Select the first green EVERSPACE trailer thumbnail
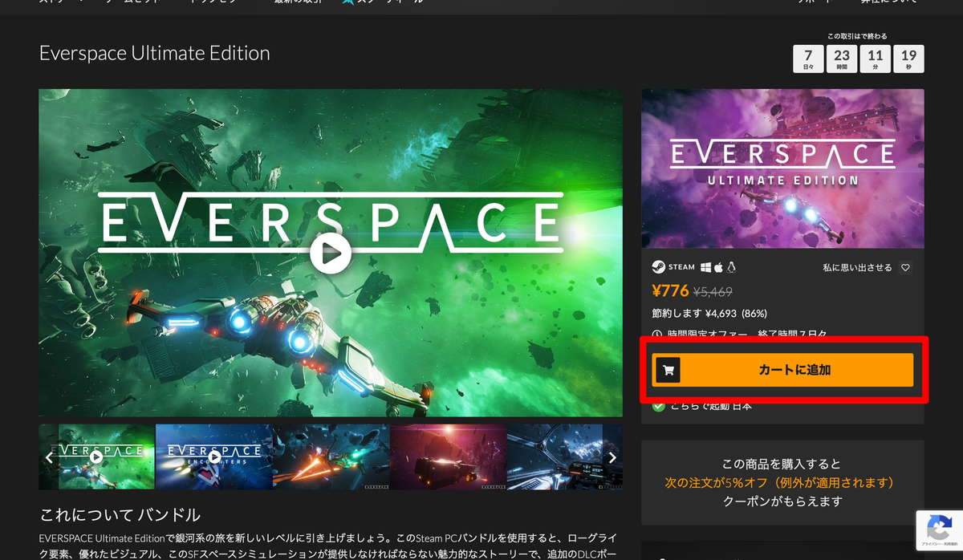Screen dimensions: 963x560 click(97, 457)
